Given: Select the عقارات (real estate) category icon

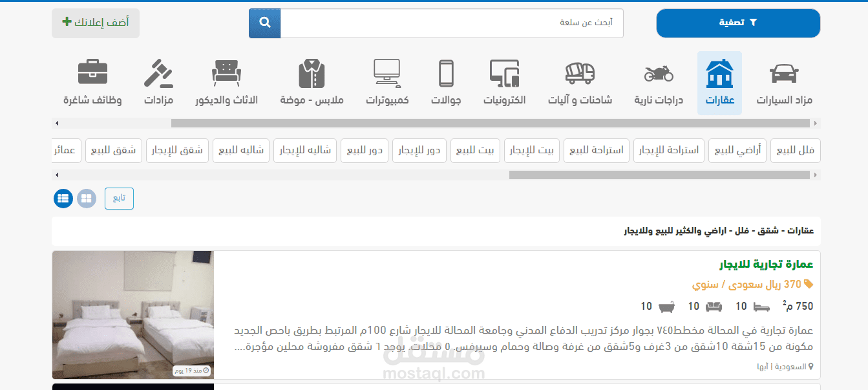Looking at the screenshot, I should (x=719, y=81).
